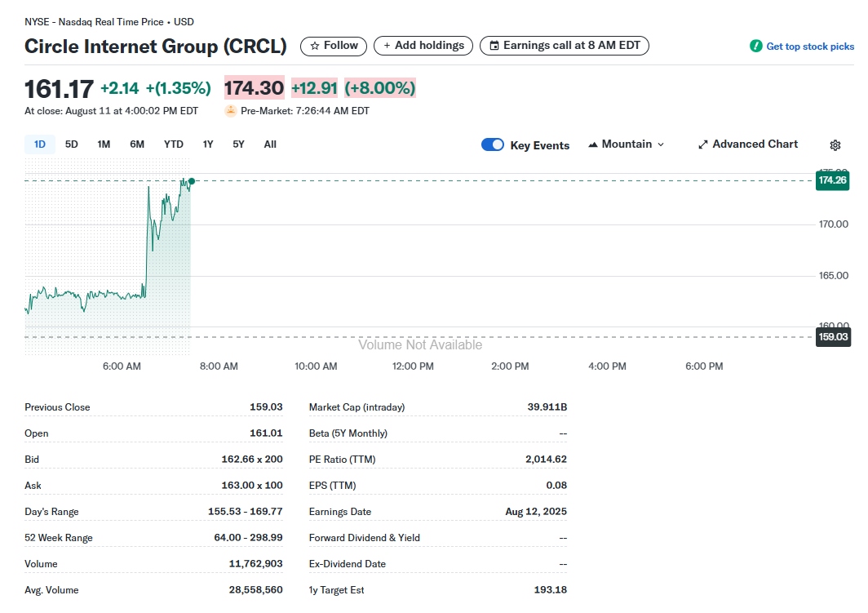Click the Beta (5Y Monthly) label
Viewport: 868px width, 613px height.
(x=348, y=433)
